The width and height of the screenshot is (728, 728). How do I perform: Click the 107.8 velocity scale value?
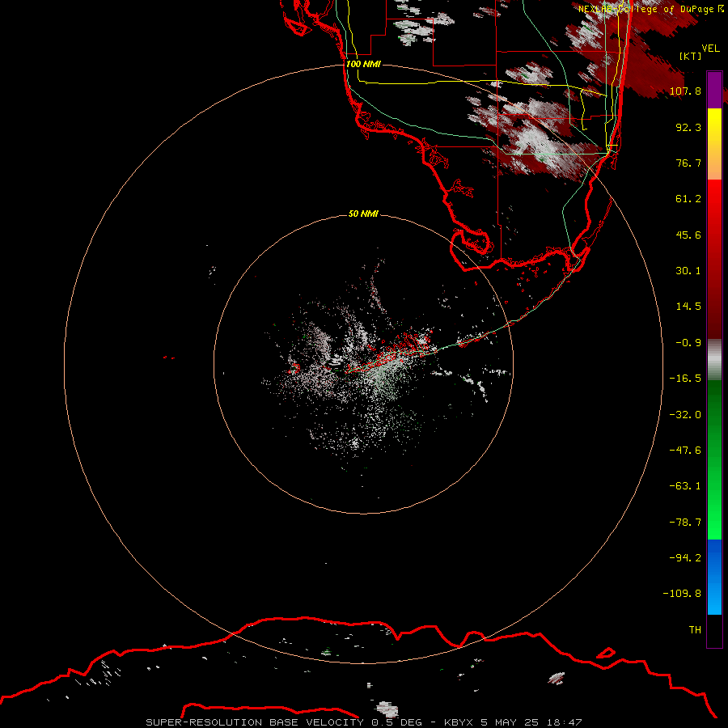685,91
